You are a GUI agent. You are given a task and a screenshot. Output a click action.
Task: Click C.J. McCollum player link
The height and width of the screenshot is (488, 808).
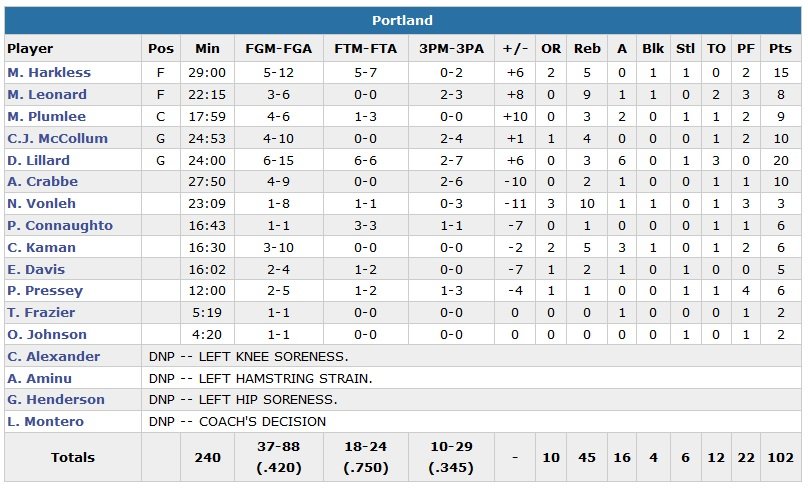coord(57,139)
